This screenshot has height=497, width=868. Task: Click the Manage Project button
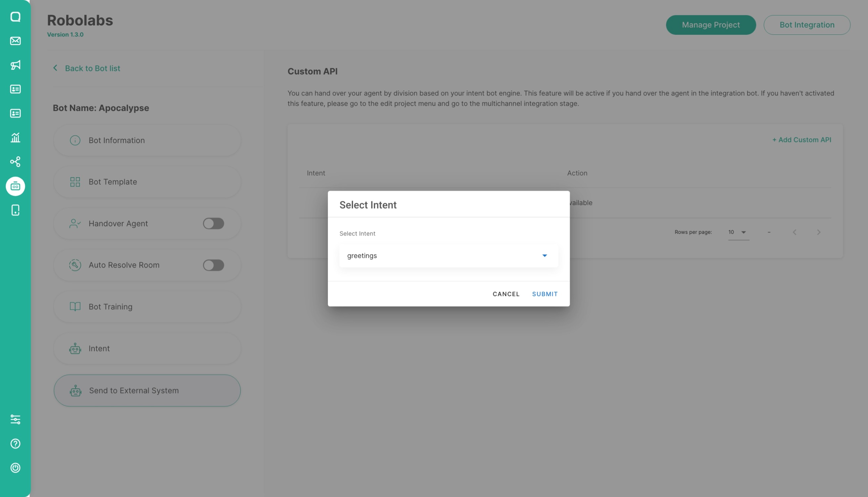click(711, 25)
